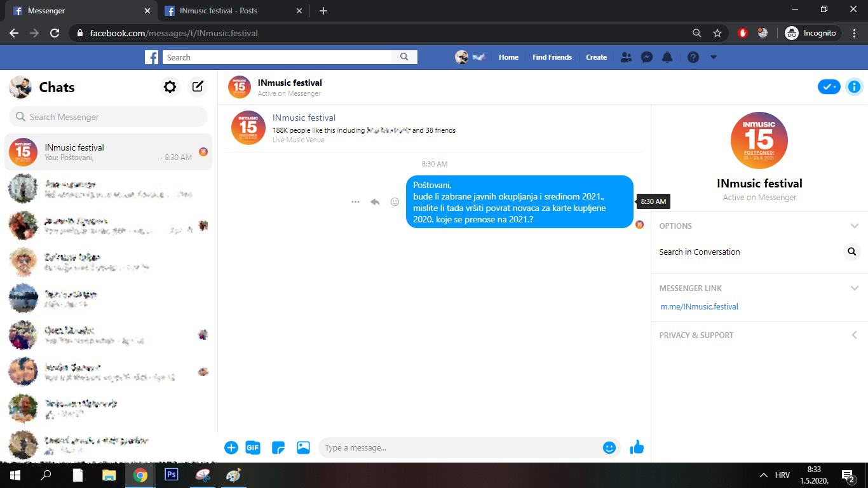Open INmusic festival page name link
Screen dimensions: 868x488
[x=304, y=118]
